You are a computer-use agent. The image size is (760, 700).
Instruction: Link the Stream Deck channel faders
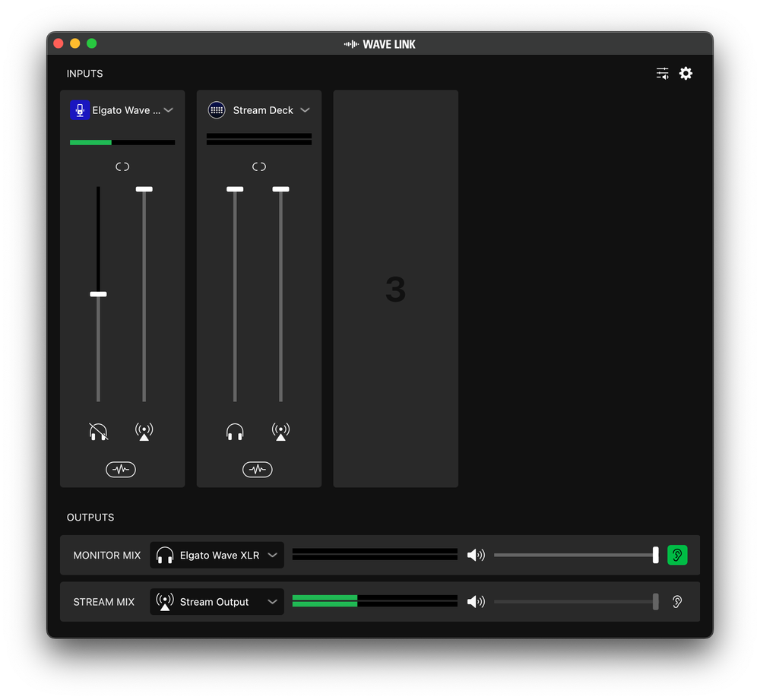pyautogui.click(x=259, y=166)
